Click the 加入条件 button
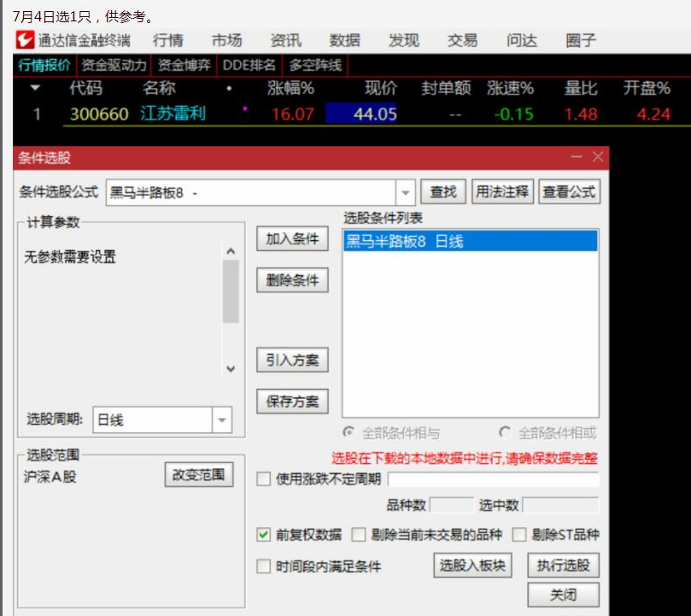 [x=292, y=239]
